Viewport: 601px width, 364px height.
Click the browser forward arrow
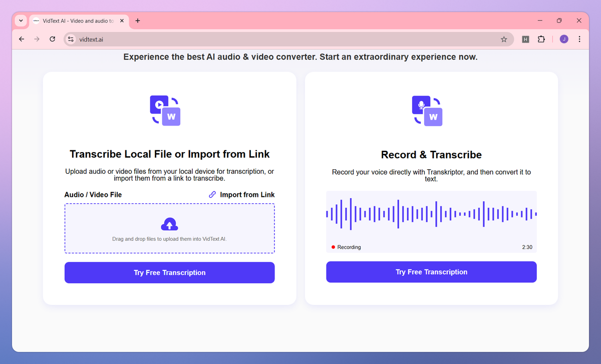pyautogui.click(x=37, y=39)
